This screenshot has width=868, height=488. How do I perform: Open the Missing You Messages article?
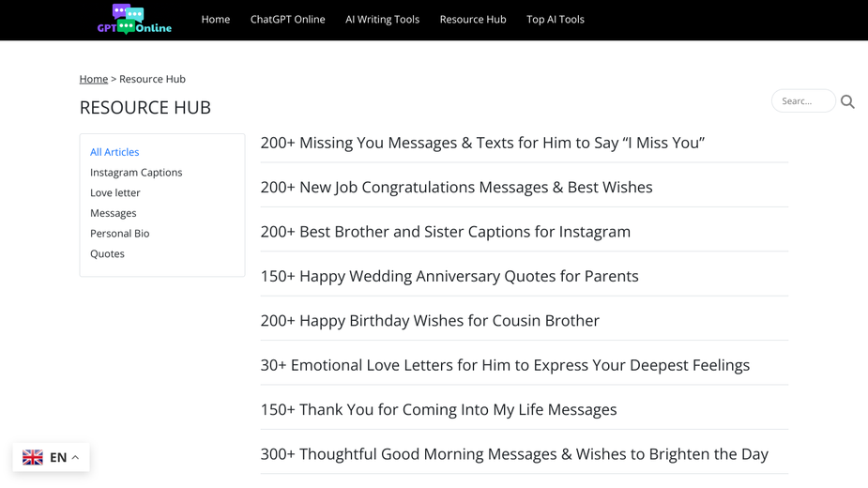482,143
